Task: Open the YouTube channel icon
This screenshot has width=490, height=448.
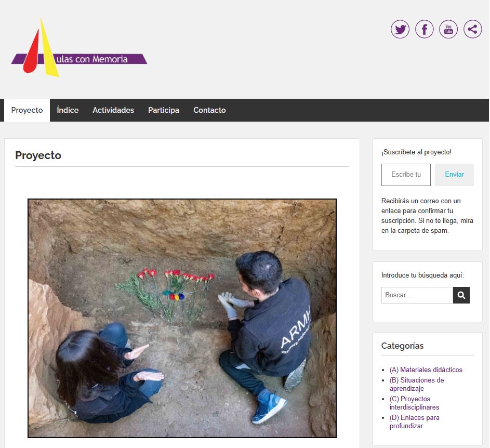Action: (448, 29)
